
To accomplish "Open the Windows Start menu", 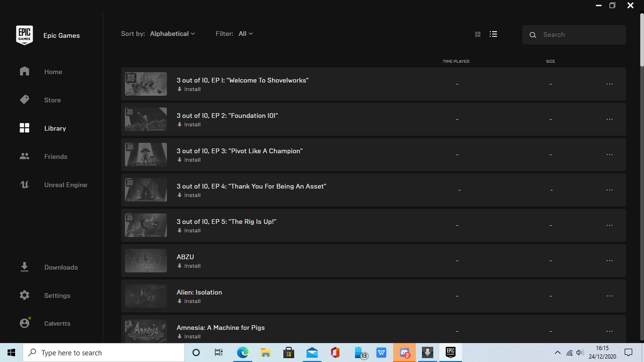I will (x=12, y=352).
